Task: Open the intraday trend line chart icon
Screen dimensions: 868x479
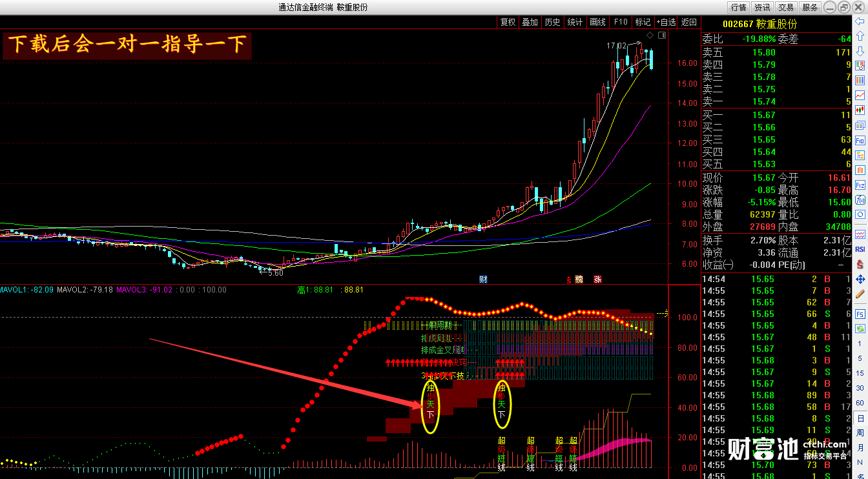Action: click(860, 96)
